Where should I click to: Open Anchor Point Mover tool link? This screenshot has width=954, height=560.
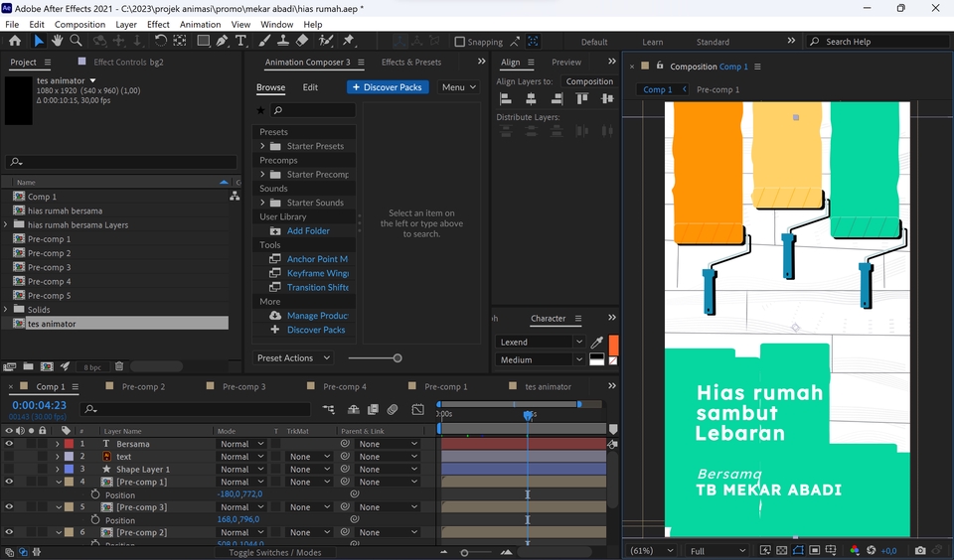[317, 259]
